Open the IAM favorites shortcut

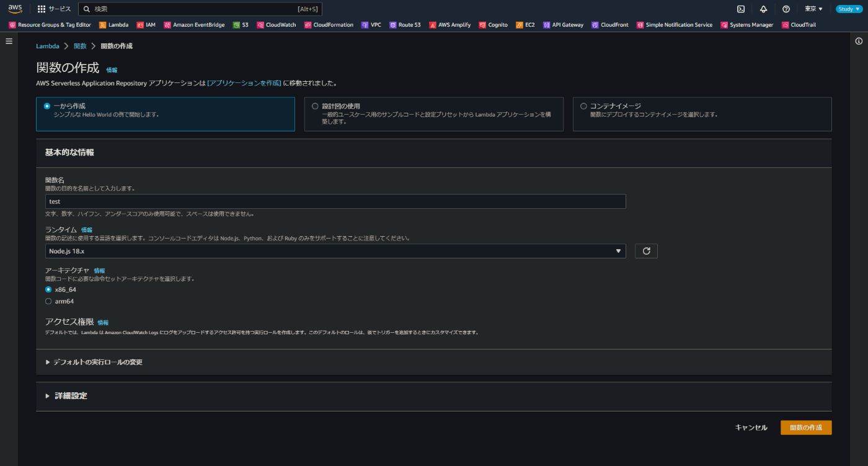[x=146, y=25]
